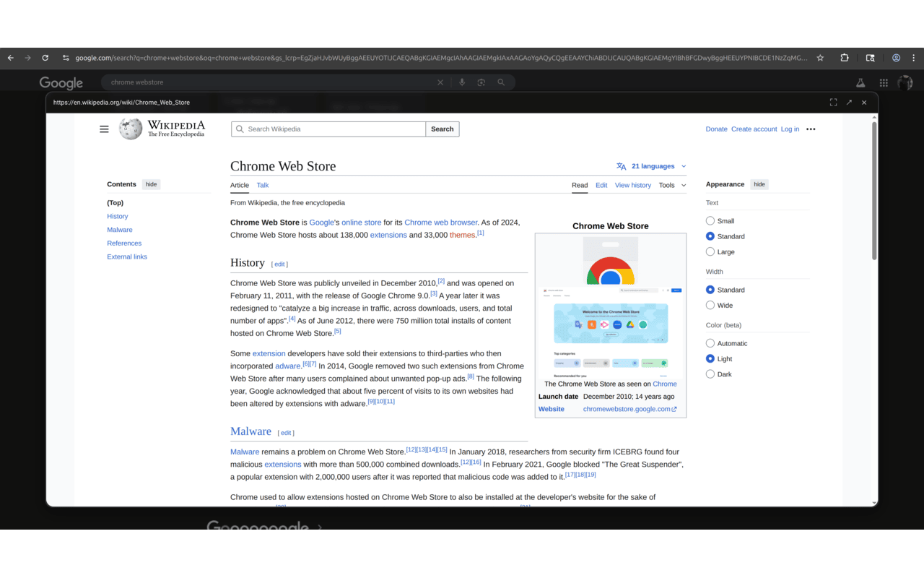
Task: Open the Chrome web browser link
Action: tap(441, 223)
